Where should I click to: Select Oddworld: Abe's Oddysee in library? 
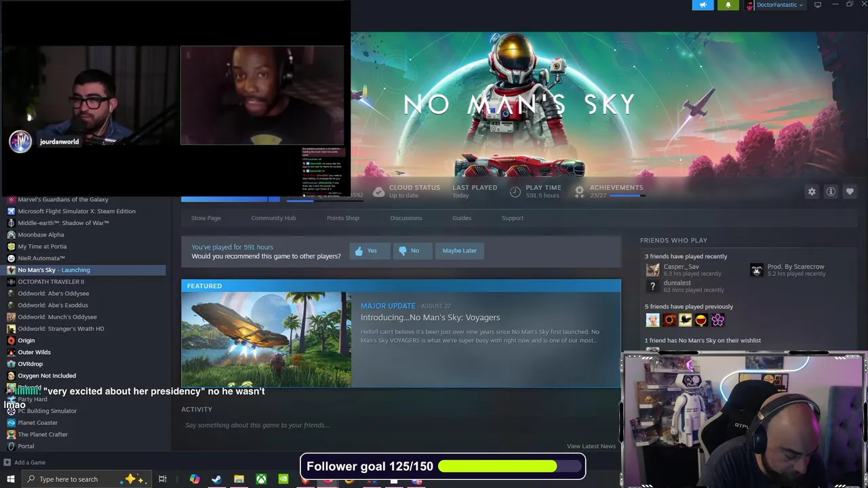coord(54,293)
